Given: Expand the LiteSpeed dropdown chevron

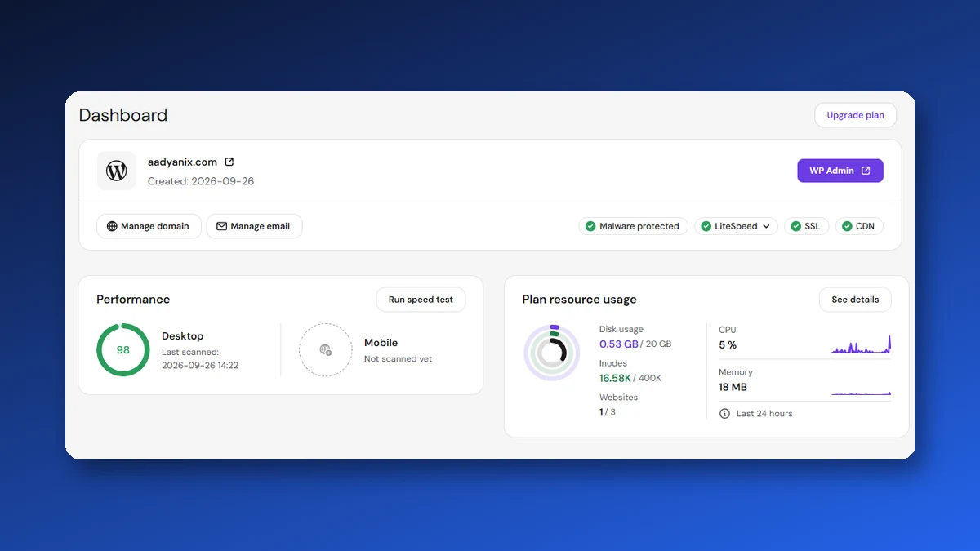Looking at the screenshot, I should coord(767,226).
